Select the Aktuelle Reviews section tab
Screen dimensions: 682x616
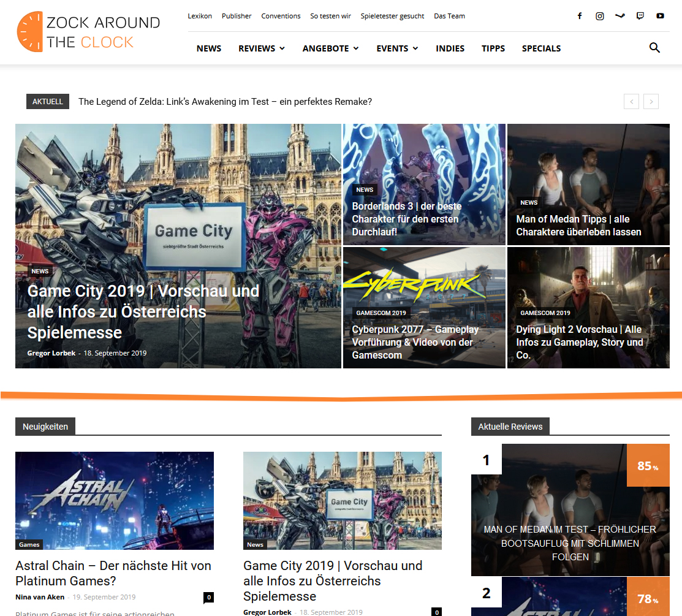(x=510, y=427)
